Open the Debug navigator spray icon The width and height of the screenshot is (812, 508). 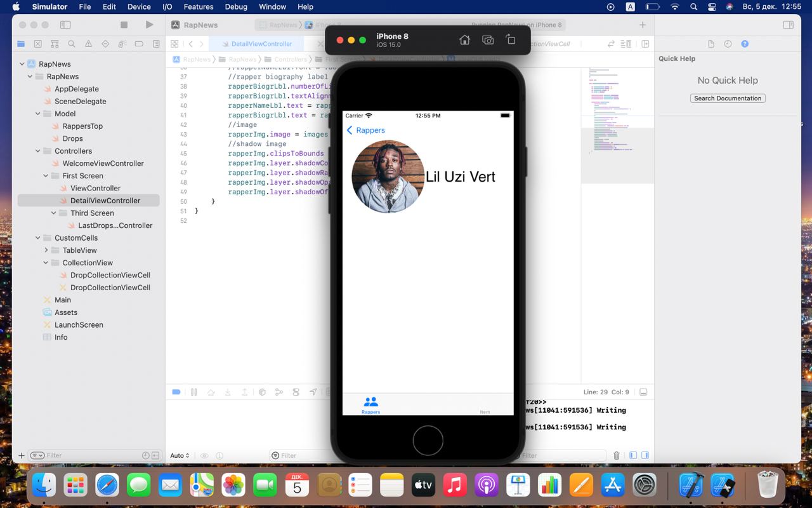[x=122, y=44]
